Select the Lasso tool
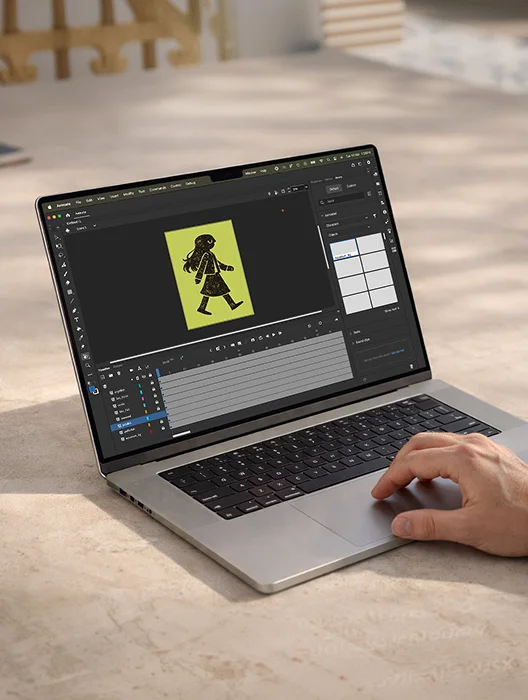The width and height of the screenshot is (528, 700). (61, 255)
